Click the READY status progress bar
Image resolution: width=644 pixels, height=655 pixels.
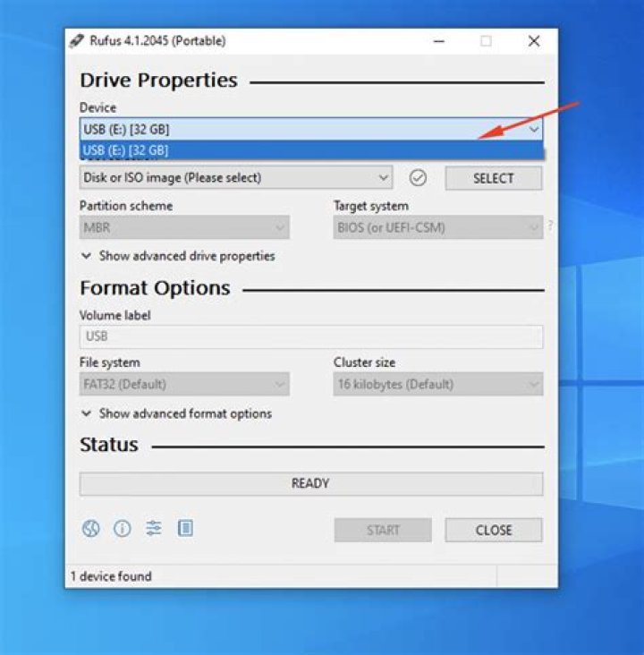[311, 484]
